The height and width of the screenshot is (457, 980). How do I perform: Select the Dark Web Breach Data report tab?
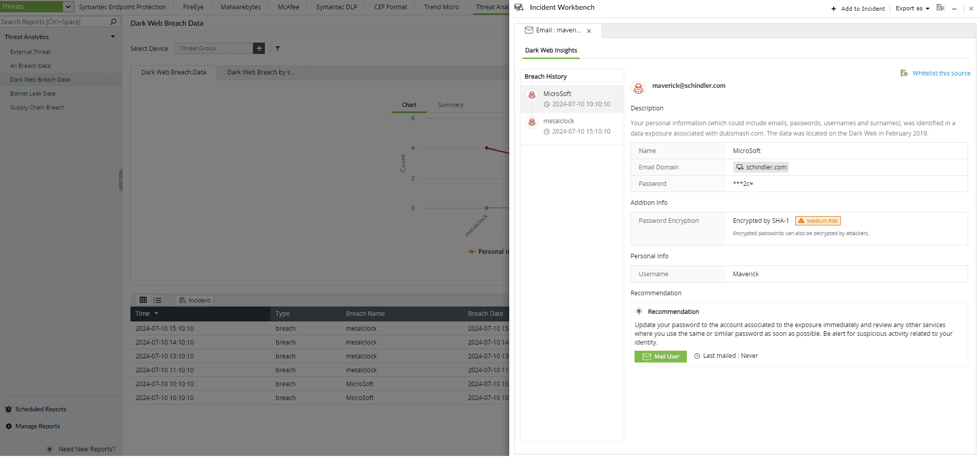174,72
